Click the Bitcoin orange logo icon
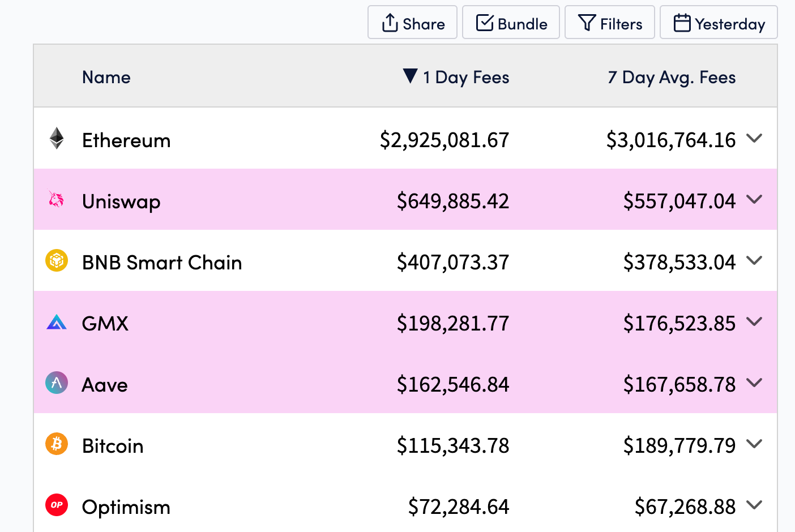 (x=57, y=444)
